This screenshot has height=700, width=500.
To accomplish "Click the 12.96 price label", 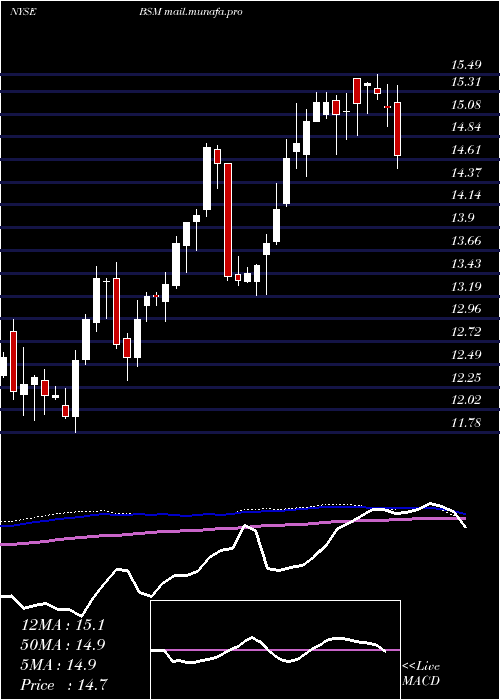I will [x=466, y=309].
